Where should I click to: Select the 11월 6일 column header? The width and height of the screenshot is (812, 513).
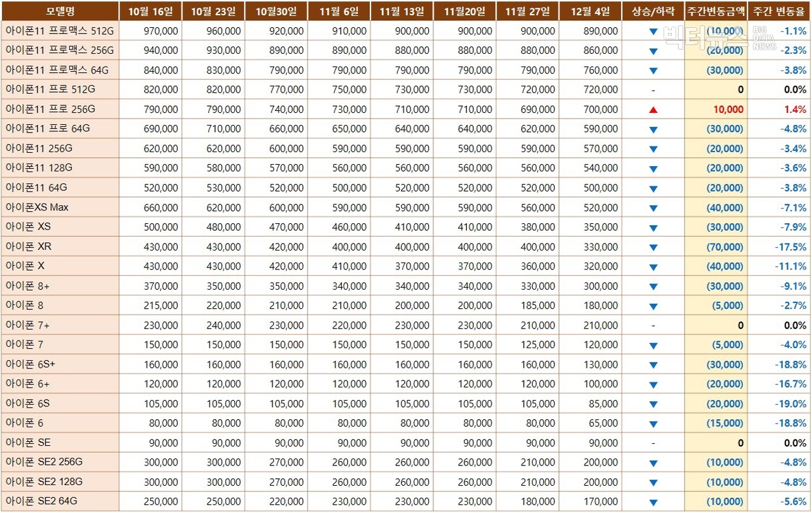(339, 11)
